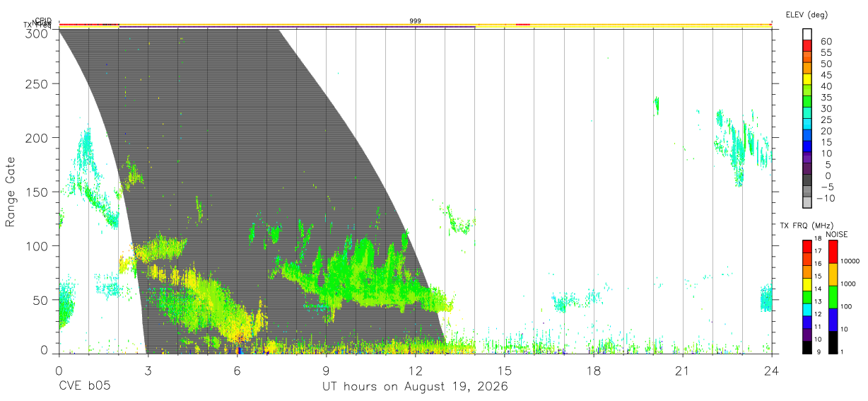Click the "1" label in NOISE legend
The image size is (868, 401).
pyautogui.click(x=843, y=351)
